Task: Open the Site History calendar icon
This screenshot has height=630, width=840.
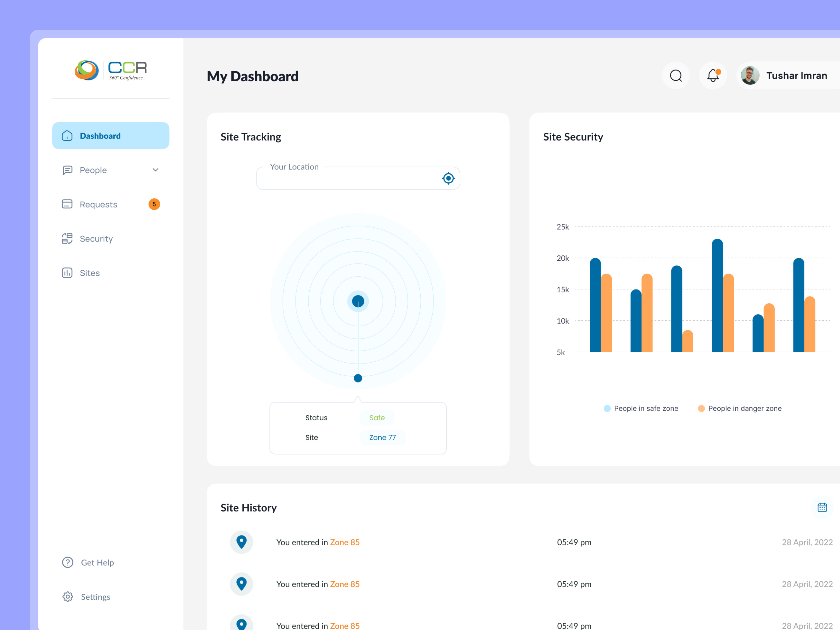Action: coord(822,507)
